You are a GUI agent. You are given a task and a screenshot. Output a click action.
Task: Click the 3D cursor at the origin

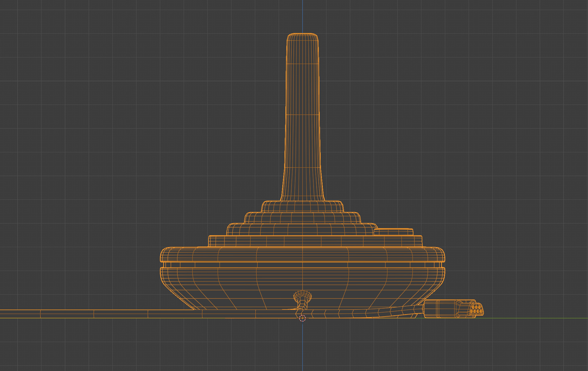coord(302,318)
